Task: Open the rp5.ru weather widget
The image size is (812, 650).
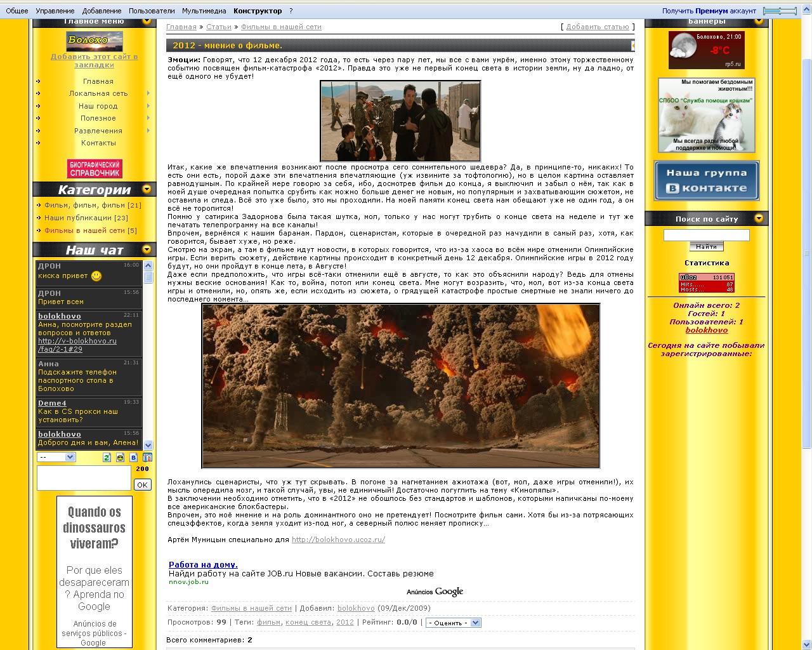Action: tap(707, 50)
